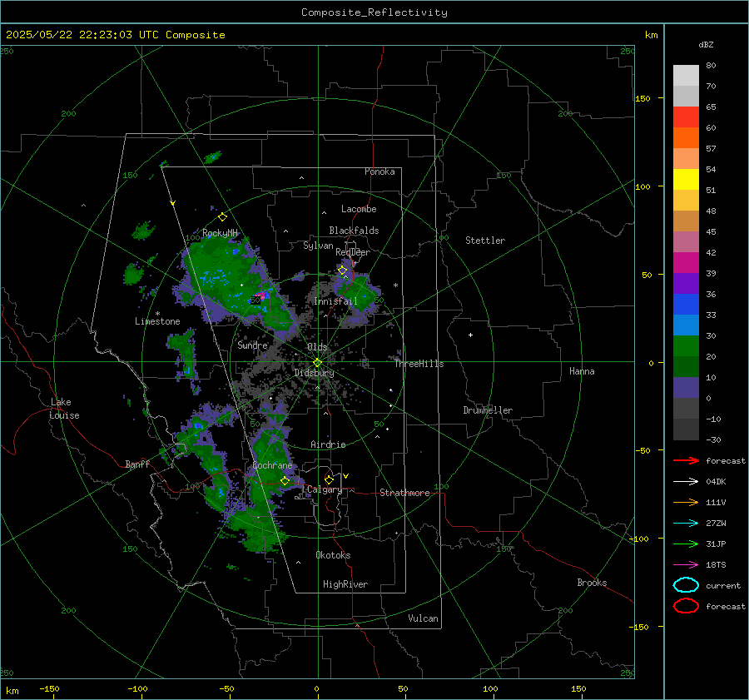Click the green 31JP arrow icon
749x700 pixels.
686,544
